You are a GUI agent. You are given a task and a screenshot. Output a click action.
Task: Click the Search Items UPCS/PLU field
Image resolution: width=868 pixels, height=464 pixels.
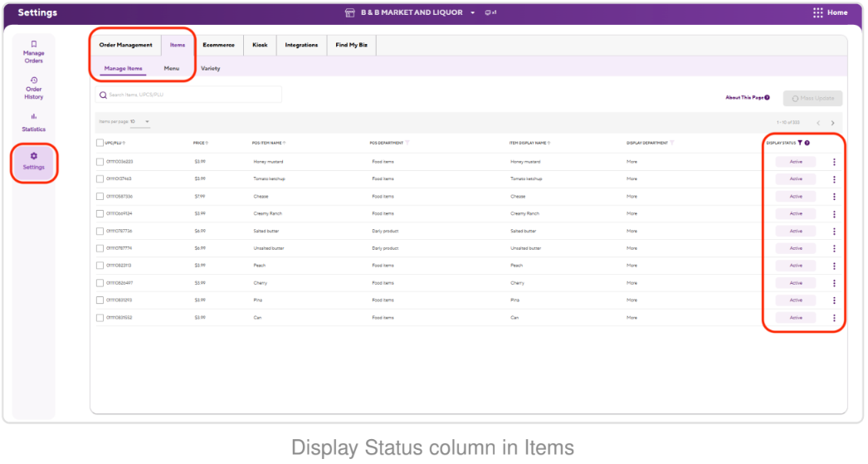tap(188, 95)
